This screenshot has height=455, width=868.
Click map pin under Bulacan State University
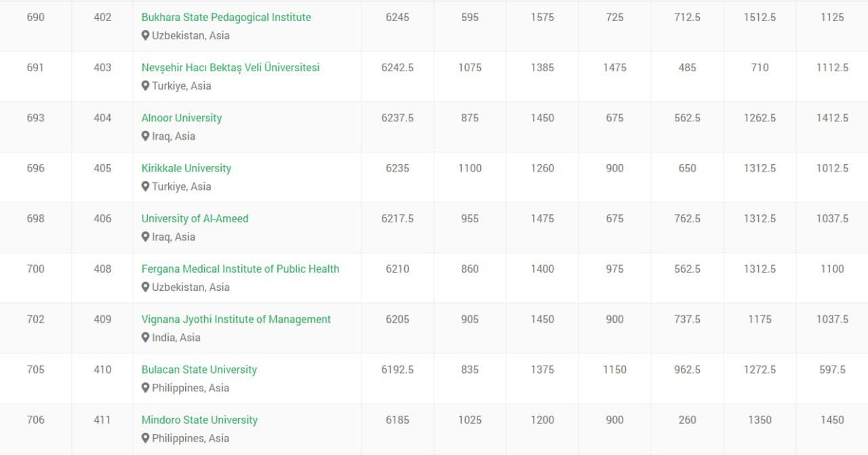pyautogui.click(x=145, y=388)
